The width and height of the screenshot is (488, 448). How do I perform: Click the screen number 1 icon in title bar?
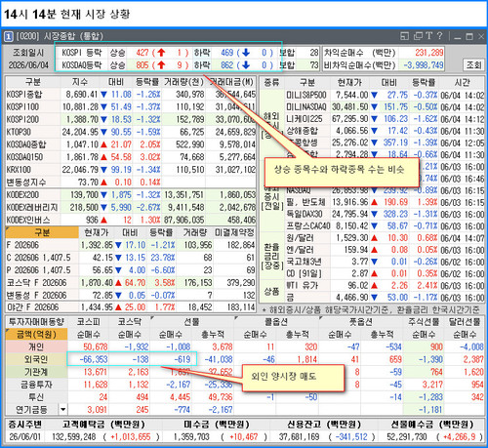pos(9,36)
